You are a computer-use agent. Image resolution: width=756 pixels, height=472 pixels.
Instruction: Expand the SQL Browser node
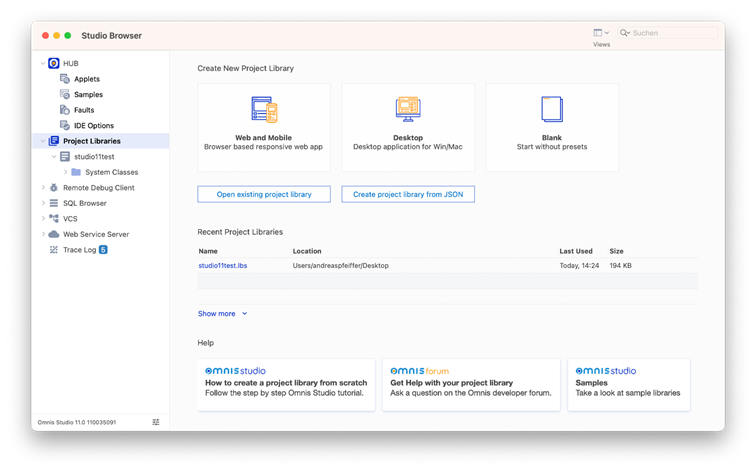coord(43,203)
